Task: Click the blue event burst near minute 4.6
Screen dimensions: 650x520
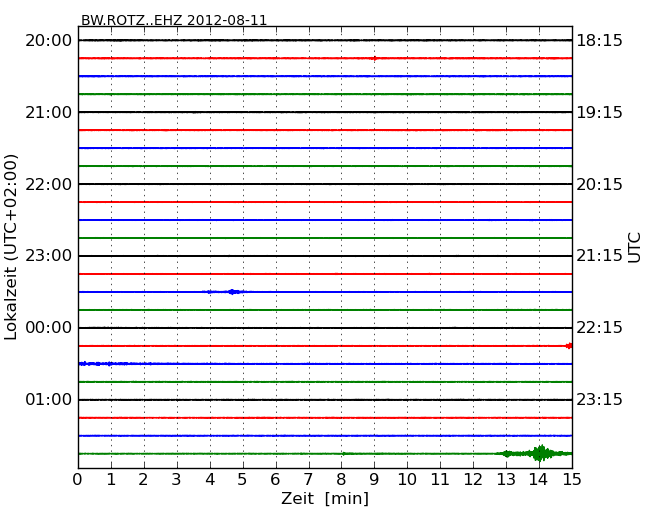Action: tap(233, 292)
